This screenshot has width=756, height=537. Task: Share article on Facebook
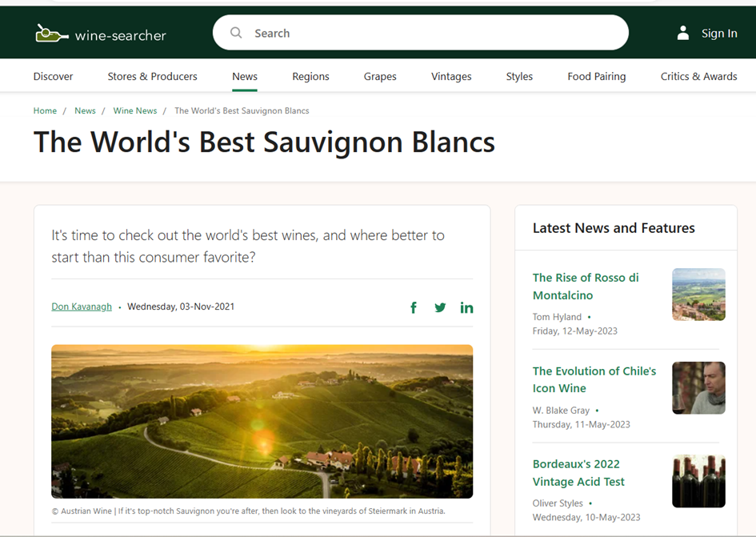point(413,307)
